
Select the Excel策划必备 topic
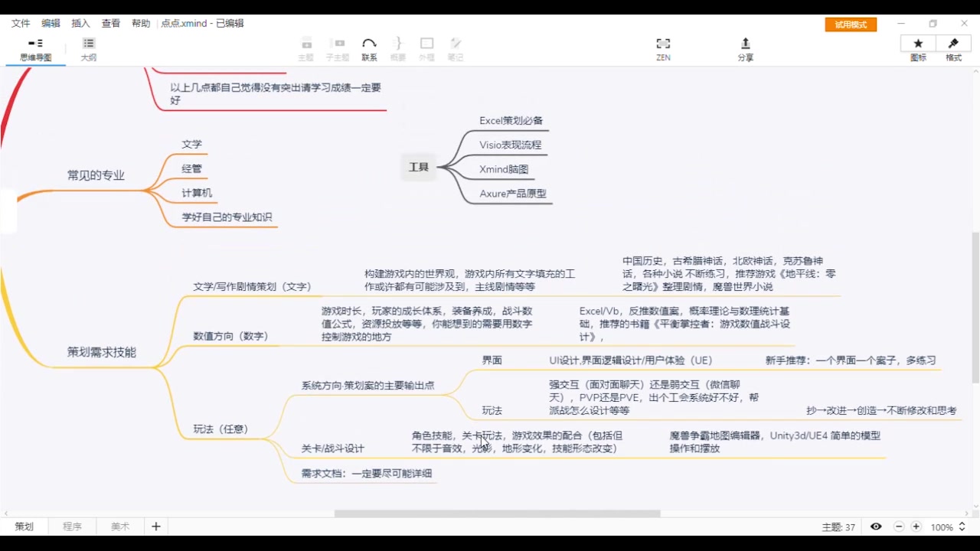tap(511, 120)
